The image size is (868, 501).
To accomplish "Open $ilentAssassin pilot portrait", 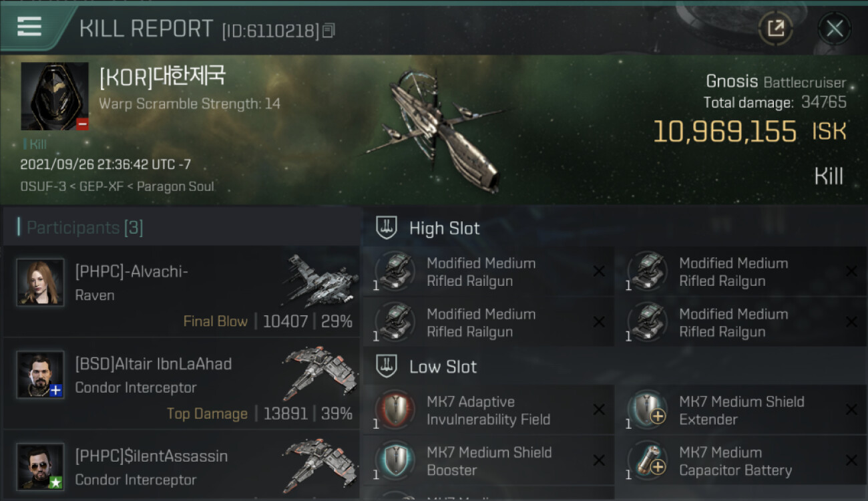I will [x=40, y=466].
